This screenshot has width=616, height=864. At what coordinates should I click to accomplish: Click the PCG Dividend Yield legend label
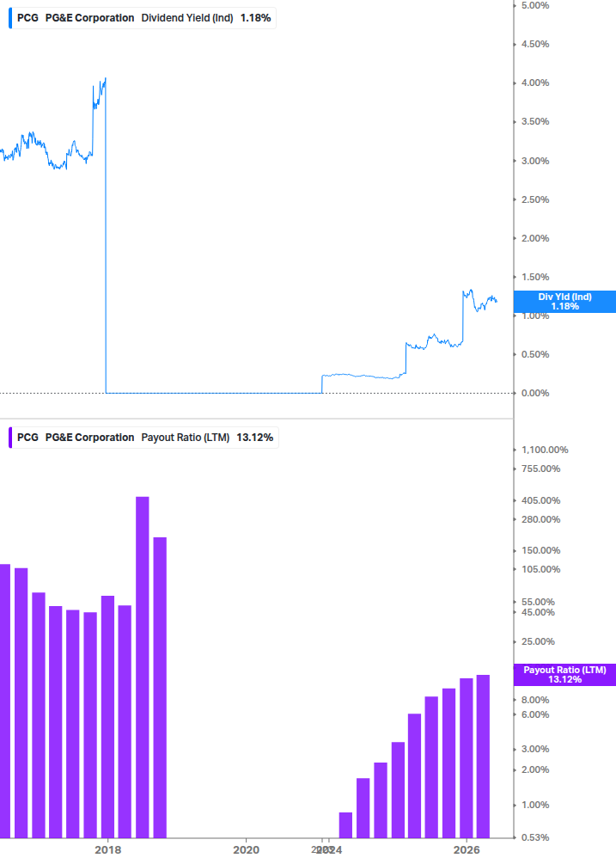[x=143, y=18]
